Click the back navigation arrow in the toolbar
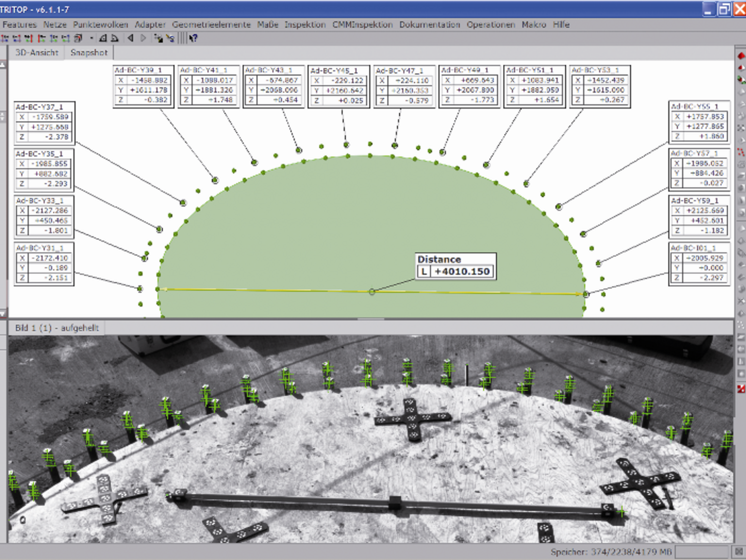This screenshot has height=560, width=746. pos(130,38)
